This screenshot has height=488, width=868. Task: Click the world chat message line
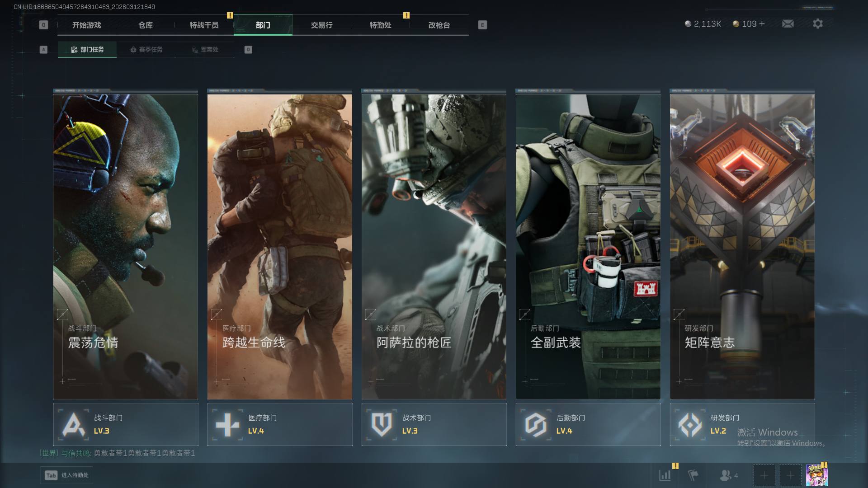[118, 453]
